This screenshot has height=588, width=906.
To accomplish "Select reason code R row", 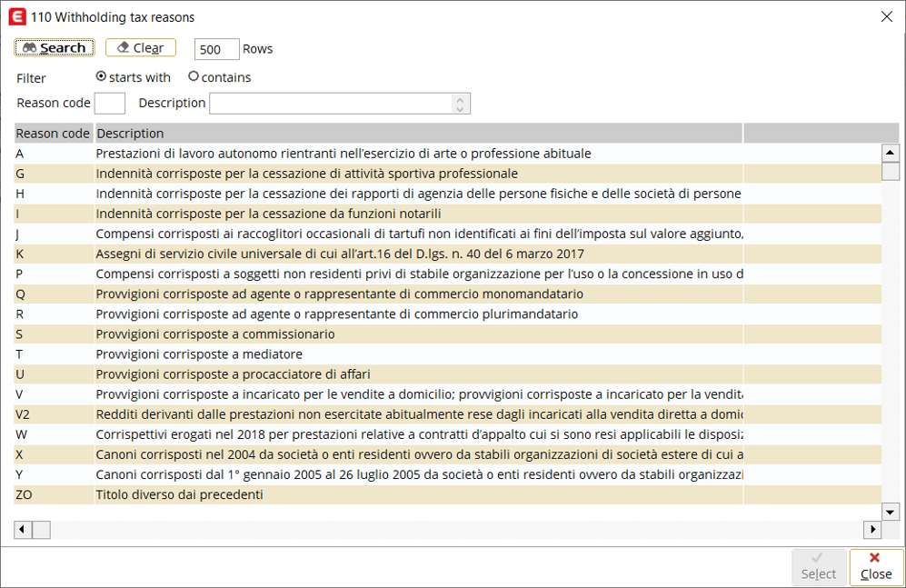I will (448, 314).
